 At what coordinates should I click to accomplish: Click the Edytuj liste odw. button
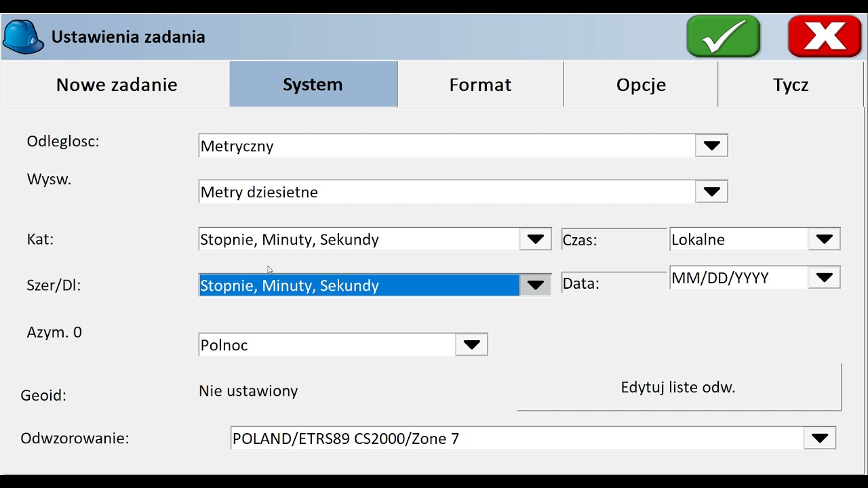[x=679, y=388]
